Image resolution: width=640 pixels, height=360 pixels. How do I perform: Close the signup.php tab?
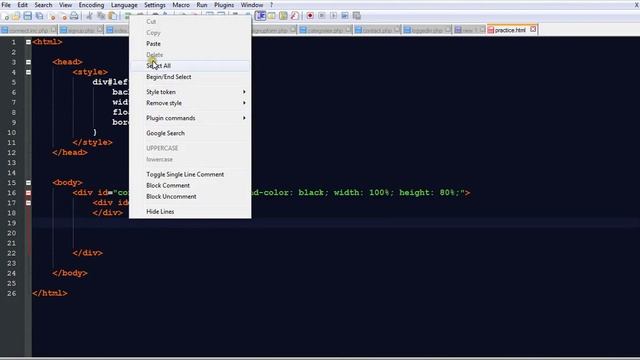pos(100,30)
